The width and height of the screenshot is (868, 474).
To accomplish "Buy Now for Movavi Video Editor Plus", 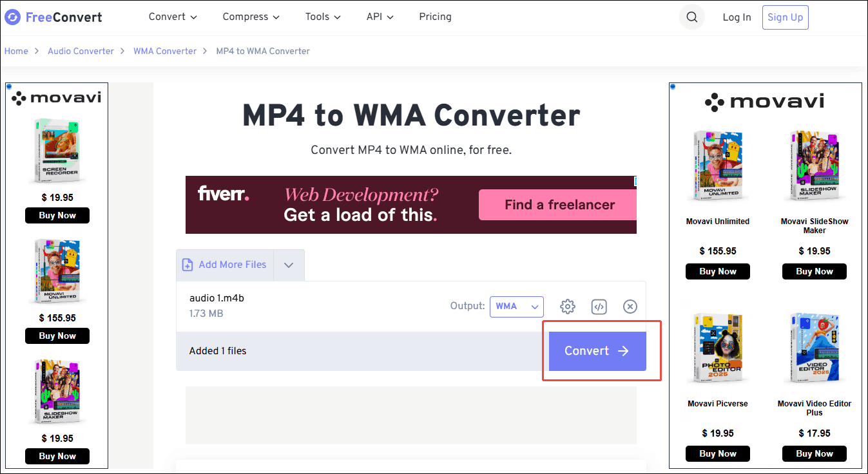I will (x=815, y=453).
